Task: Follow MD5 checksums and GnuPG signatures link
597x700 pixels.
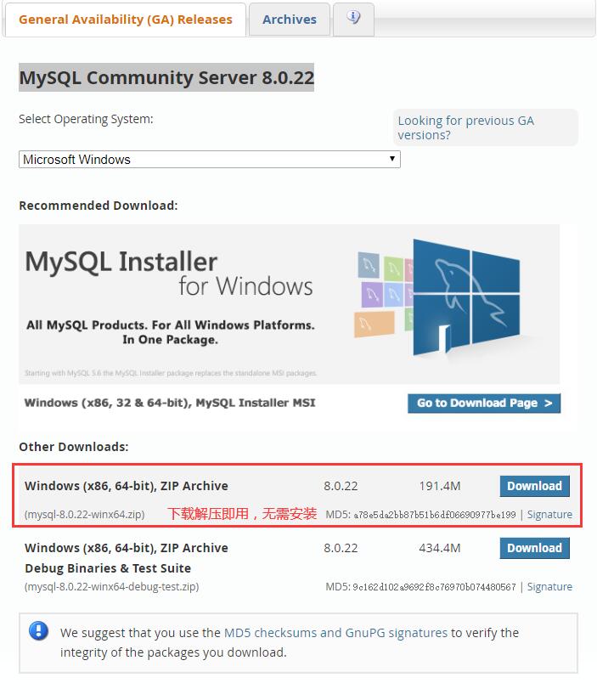Action: point(335,632)
